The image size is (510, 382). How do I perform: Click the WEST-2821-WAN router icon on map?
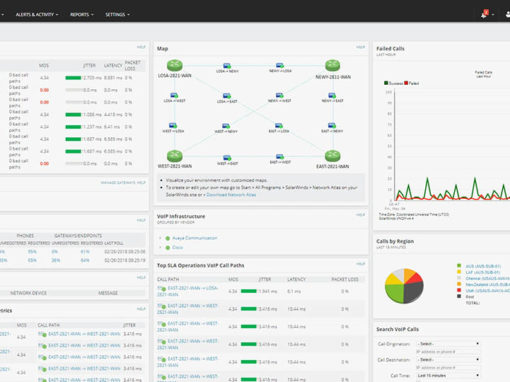(175, 156)
